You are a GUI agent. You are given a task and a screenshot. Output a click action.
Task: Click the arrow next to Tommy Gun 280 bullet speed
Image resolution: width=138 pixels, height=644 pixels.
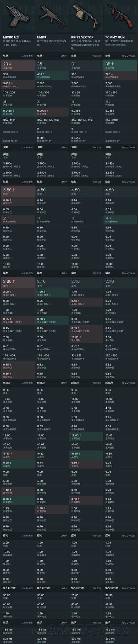112,74
